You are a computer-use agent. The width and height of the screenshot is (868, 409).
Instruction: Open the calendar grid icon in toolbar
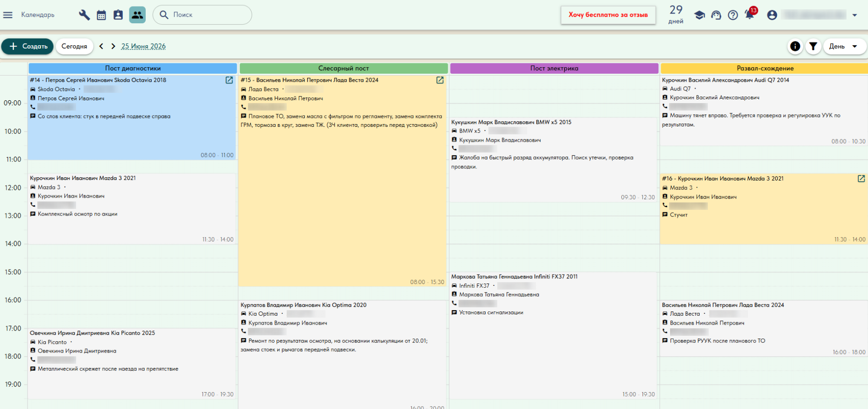(x=101, y=15)
